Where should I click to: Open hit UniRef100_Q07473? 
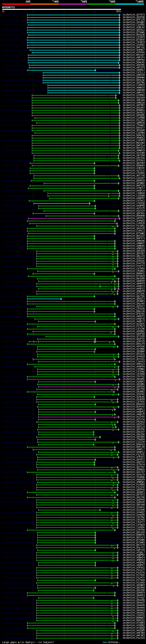[134, 15]
